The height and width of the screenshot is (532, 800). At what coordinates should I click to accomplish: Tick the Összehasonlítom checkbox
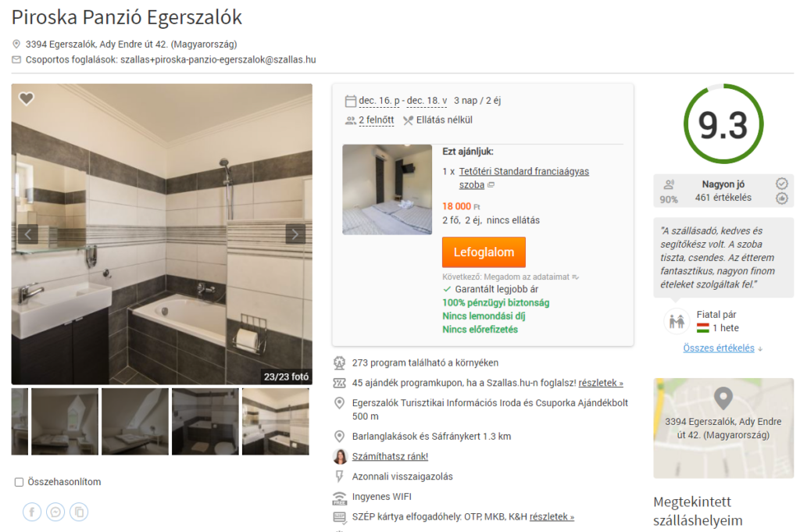click(20, 482)
